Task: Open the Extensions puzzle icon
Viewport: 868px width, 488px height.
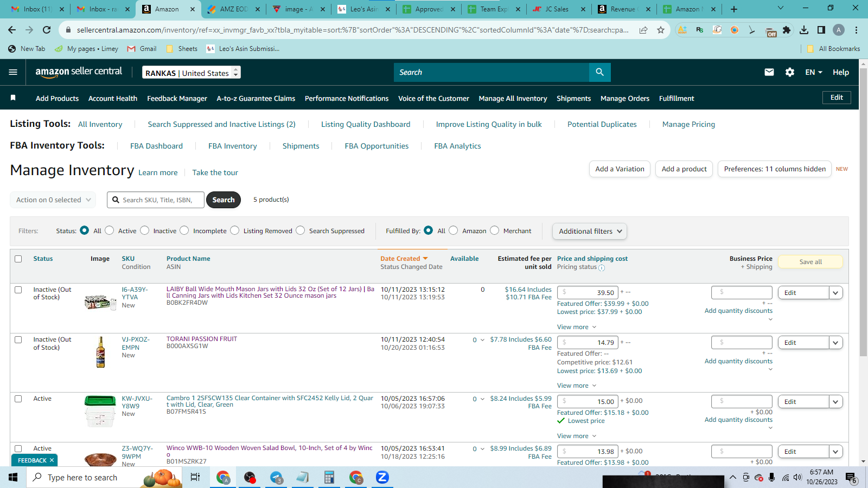Action: point(787,30)
